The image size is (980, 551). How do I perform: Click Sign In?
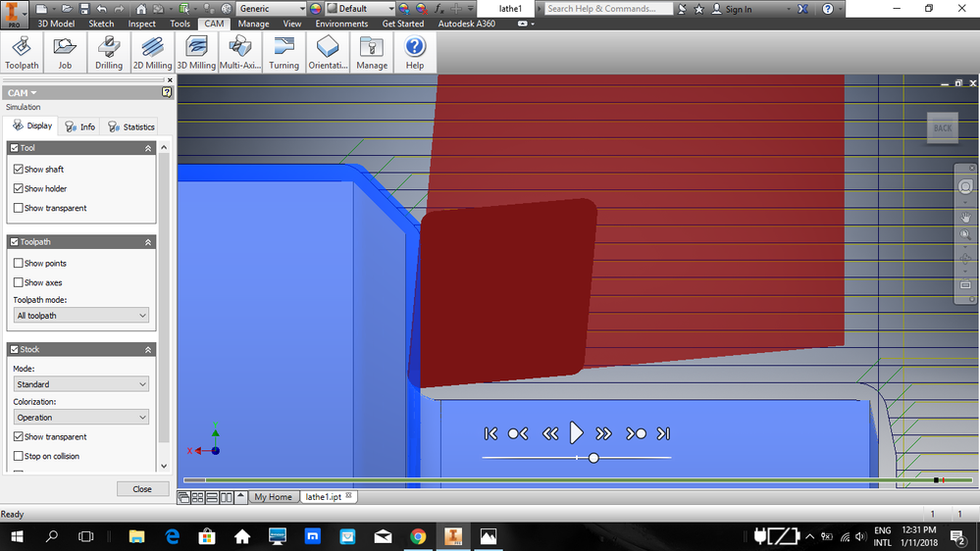tap(733, 9)
